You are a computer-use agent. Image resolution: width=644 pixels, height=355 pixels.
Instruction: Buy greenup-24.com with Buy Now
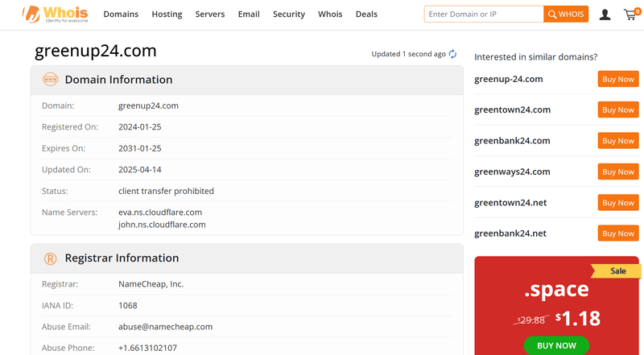[618, 79]
